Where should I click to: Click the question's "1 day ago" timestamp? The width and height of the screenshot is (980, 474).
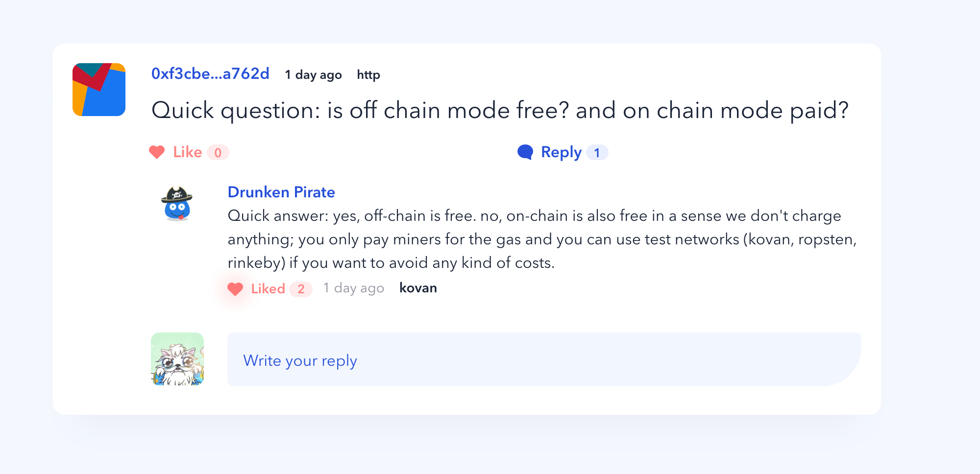coord(314,75)
